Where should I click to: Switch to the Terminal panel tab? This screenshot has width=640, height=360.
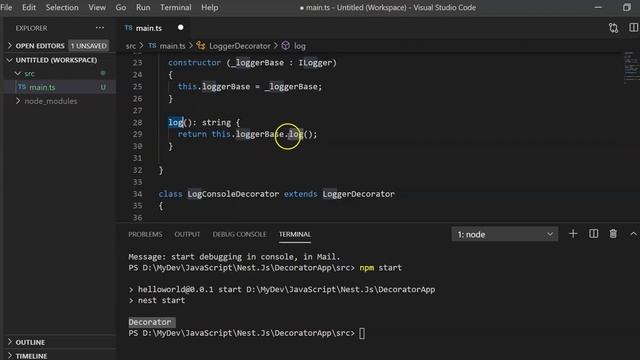(x=295, y=234)
